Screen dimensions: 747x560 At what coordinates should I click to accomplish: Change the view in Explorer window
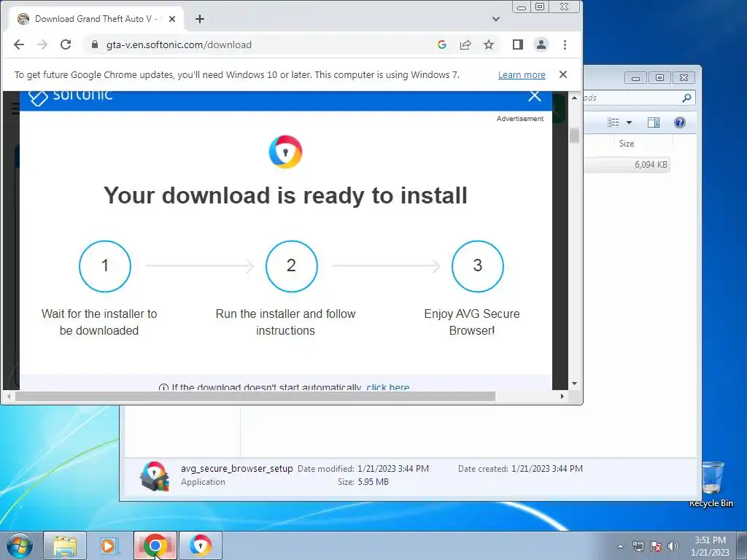coord(613,122)
